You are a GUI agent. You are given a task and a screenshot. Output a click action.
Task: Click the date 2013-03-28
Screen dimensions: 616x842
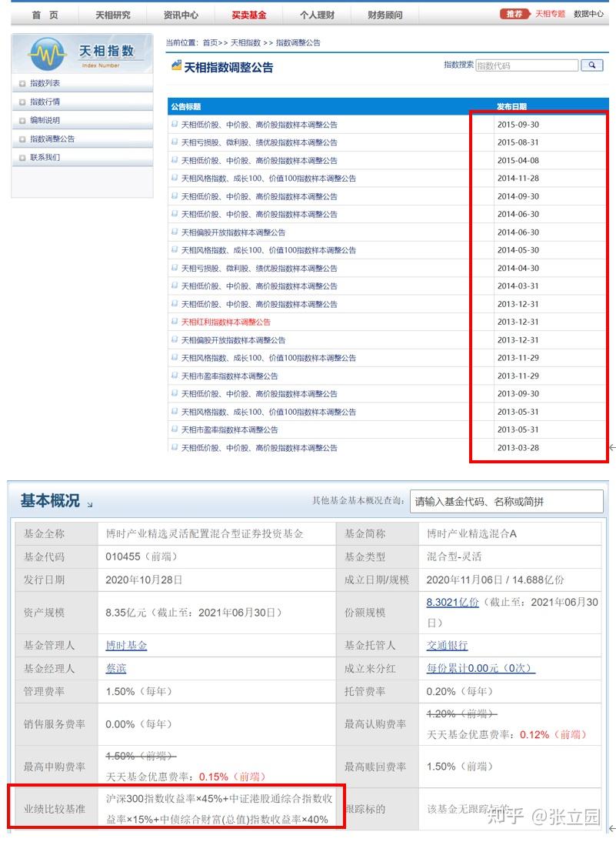[518, 447]
